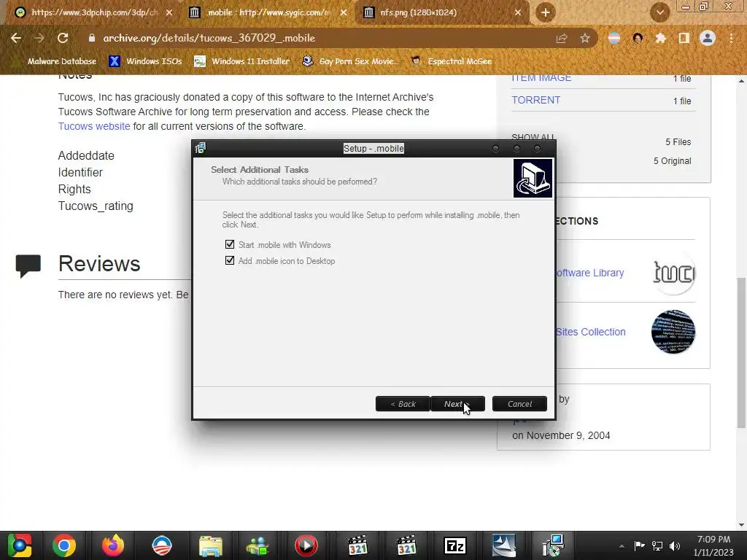This screenshot has height=560, width=747.
Task: Open Action Center flag tray icon
Action: click(x=639, y=545)
